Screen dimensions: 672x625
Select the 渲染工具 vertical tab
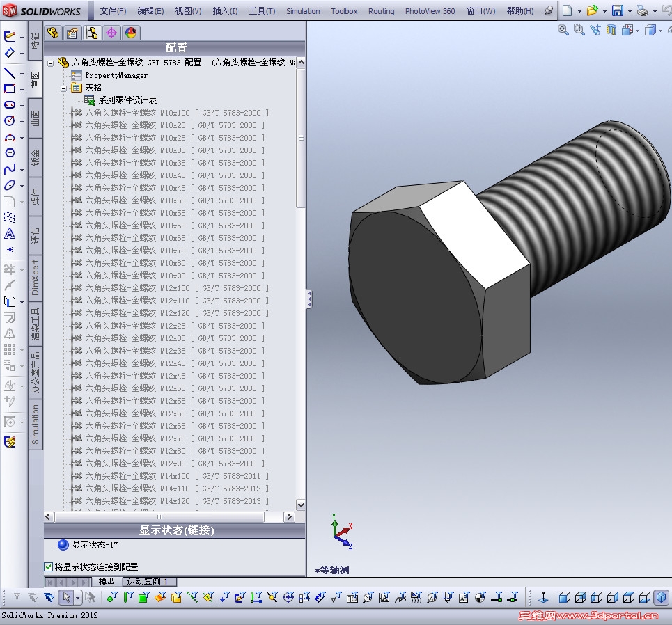coord(36,324)
